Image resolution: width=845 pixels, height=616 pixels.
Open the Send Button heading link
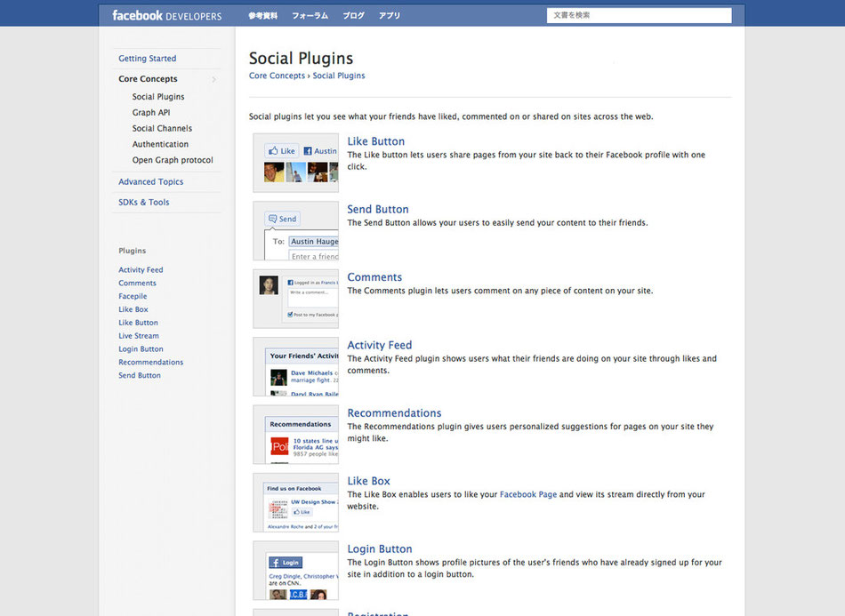point(378,209)
